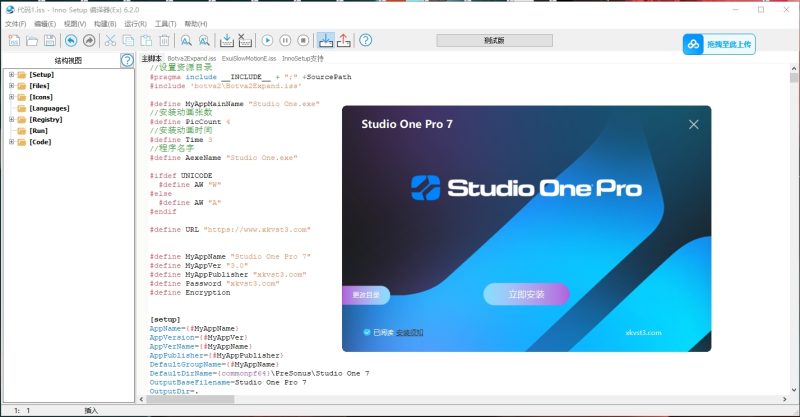Click the 更改目录 change directory button
This screenshot has height=417, width=800.
pos(366,295)
